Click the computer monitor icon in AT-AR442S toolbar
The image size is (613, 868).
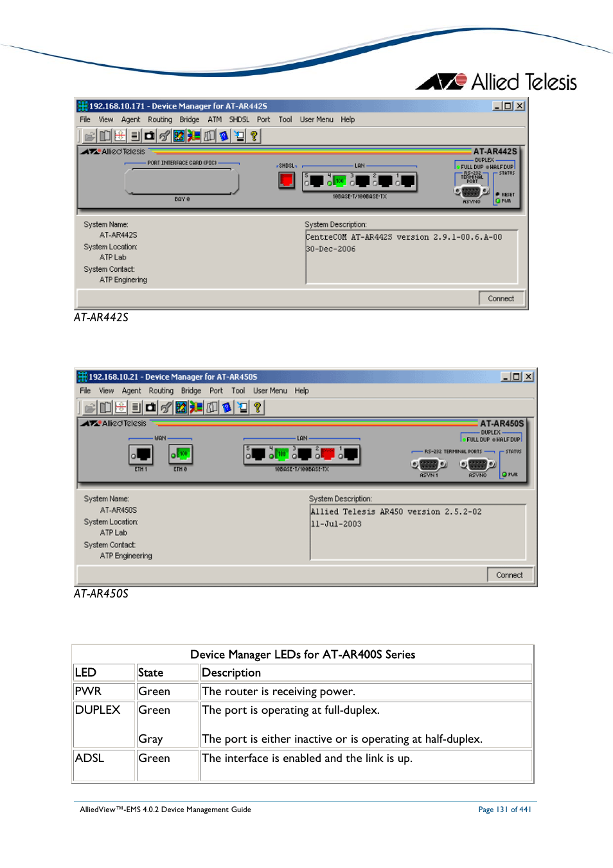click(239, 136)
